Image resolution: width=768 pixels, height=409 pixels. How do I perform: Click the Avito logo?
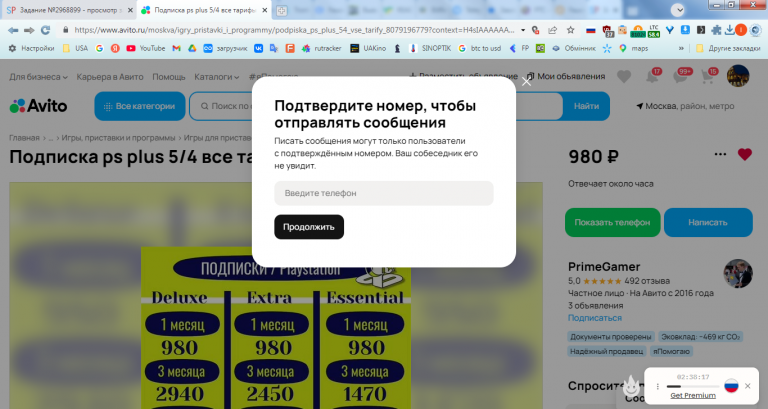(x=38, y=106)
